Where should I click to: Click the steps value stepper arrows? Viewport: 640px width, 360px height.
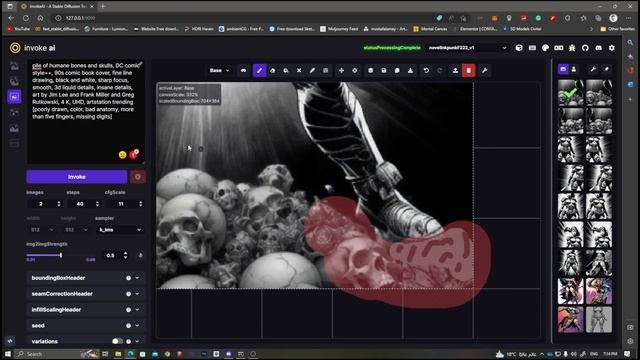[x=97, y=204]
